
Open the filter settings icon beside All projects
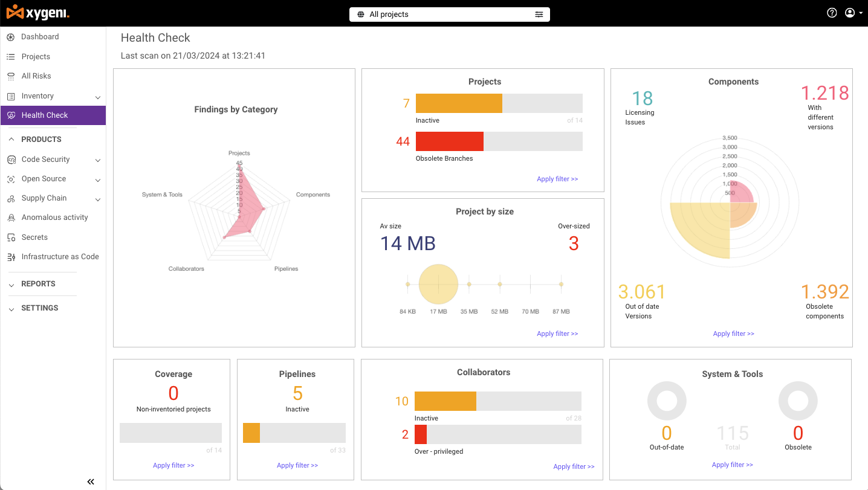tap(539, 14)
